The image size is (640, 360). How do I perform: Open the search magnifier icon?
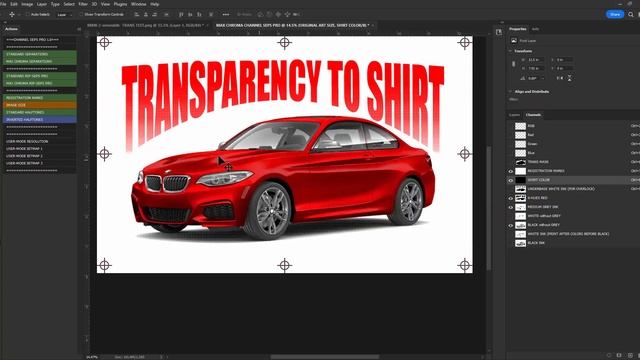pos(631,14)
